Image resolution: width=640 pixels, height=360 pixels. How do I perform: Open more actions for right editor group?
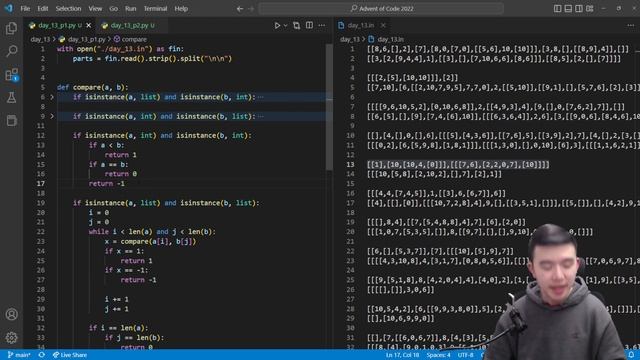(631, 25)
